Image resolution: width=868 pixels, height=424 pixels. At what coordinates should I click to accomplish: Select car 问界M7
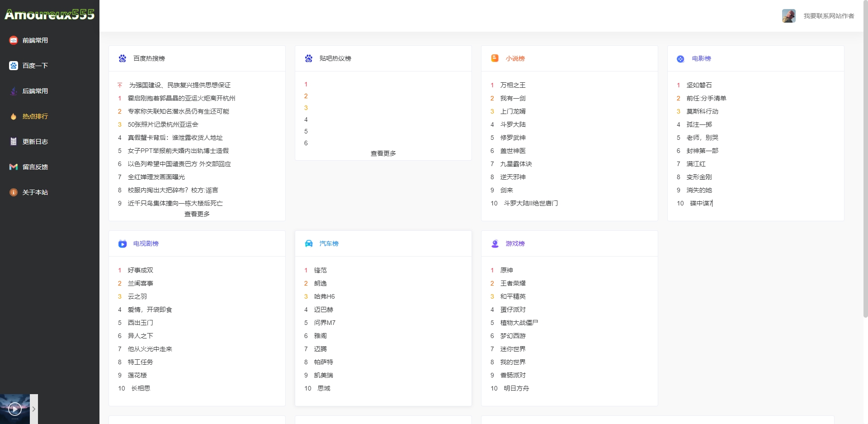coord(325,323)
